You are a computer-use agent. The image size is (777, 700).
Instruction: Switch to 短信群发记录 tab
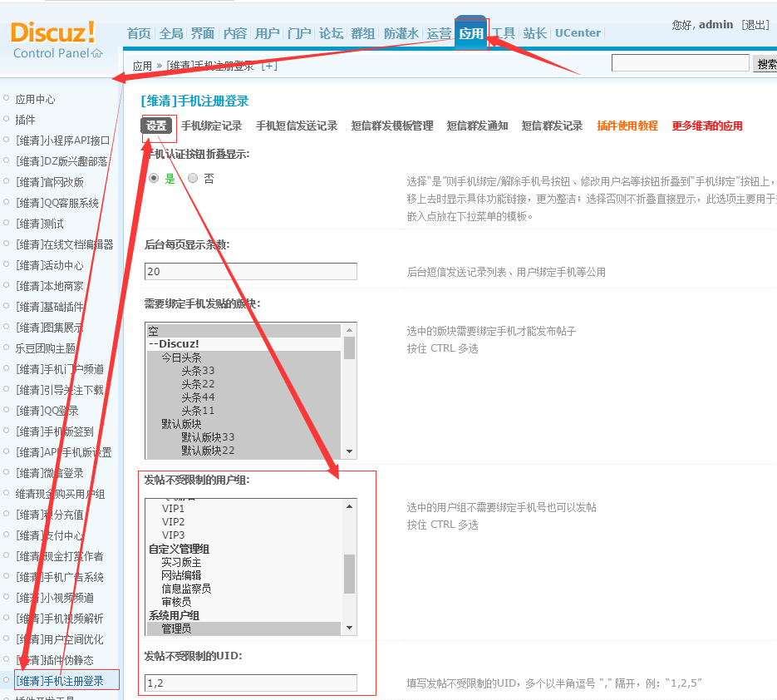[552, 126]
